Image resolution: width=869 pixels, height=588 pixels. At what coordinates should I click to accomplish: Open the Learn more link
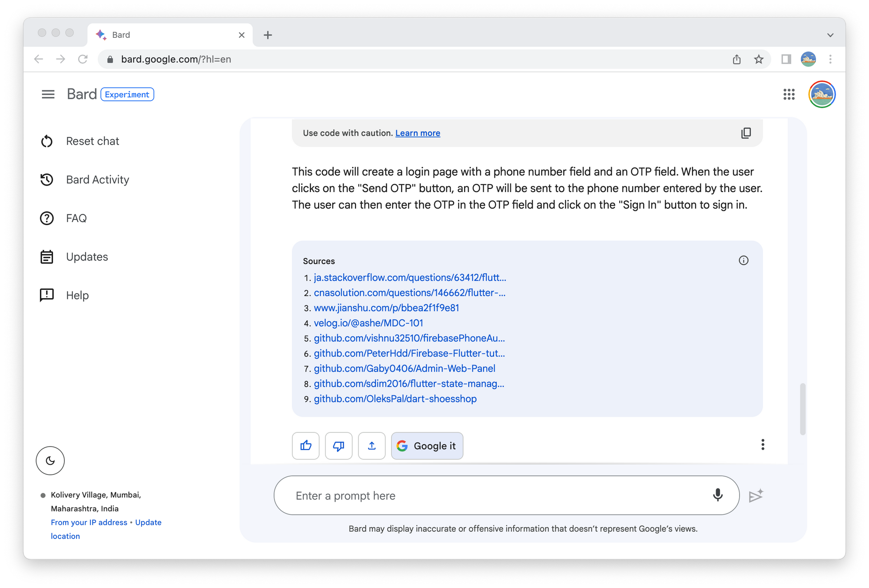pyautogui.click(x=418, y=133)
